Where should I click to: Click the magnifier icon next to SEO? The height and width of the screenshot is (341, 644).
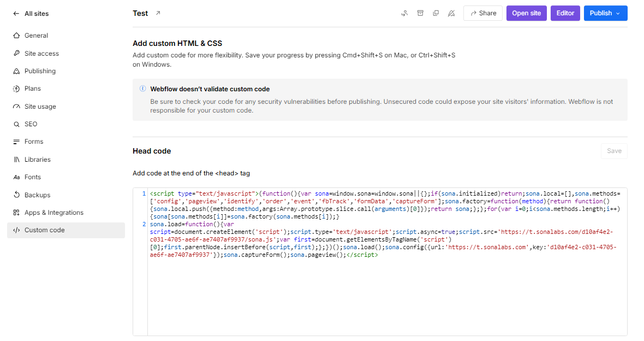(x=16, y=124)
